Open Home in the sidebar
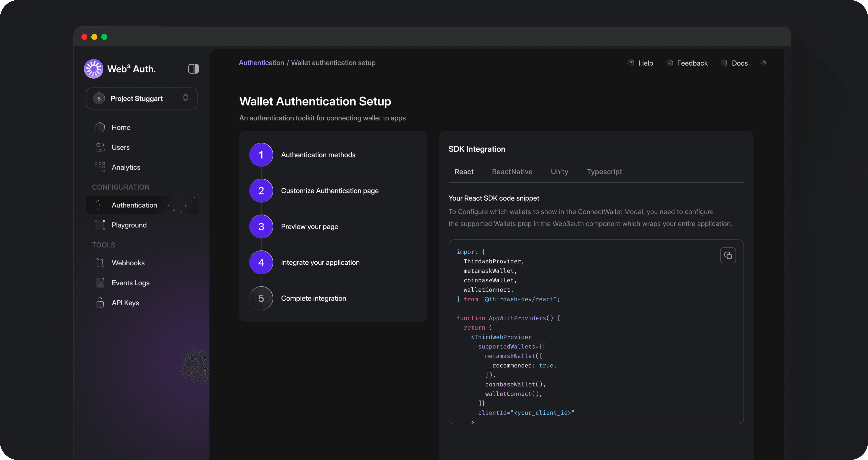868x460 pixels. 121,127
